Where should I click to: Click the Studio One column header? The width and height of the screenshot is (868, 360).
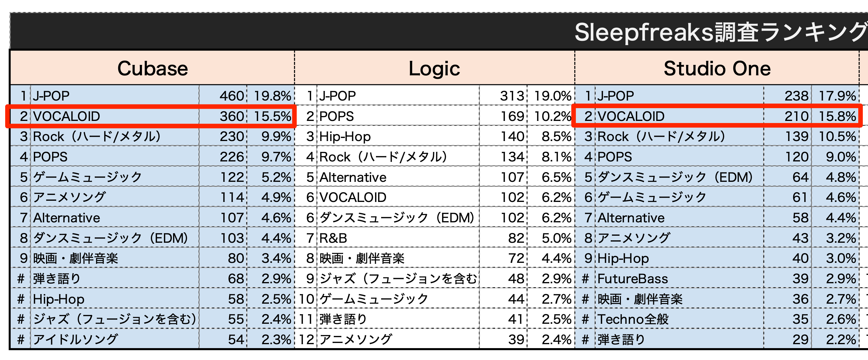coord(717,68)
